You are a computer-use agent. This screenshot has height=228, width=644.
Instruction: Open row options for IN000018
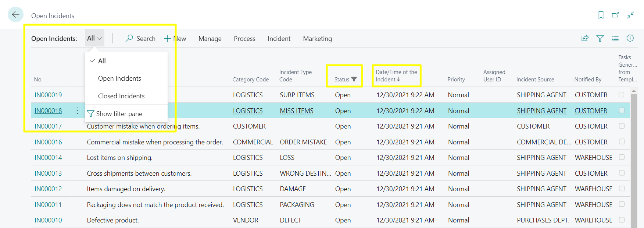click(x=77, y=111)
